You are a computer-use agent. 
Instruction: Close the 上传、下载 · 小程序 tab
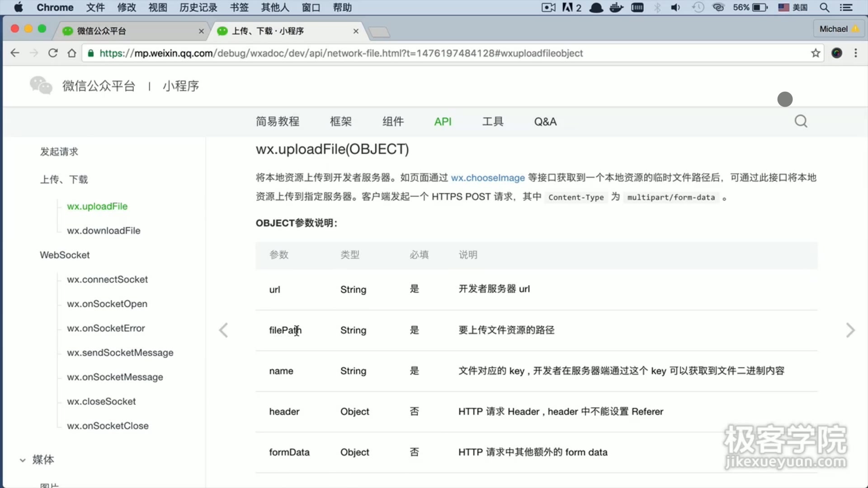tap(356, 31)
